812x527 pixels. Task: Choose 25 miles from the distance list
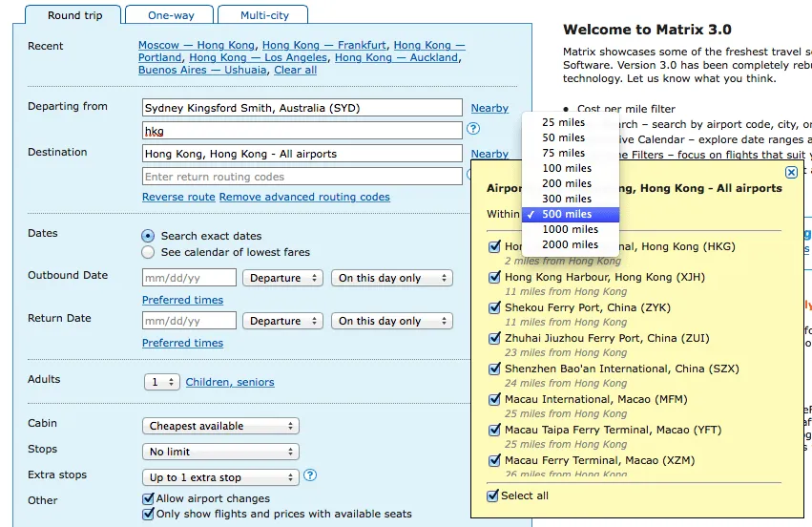click(571, 122)
